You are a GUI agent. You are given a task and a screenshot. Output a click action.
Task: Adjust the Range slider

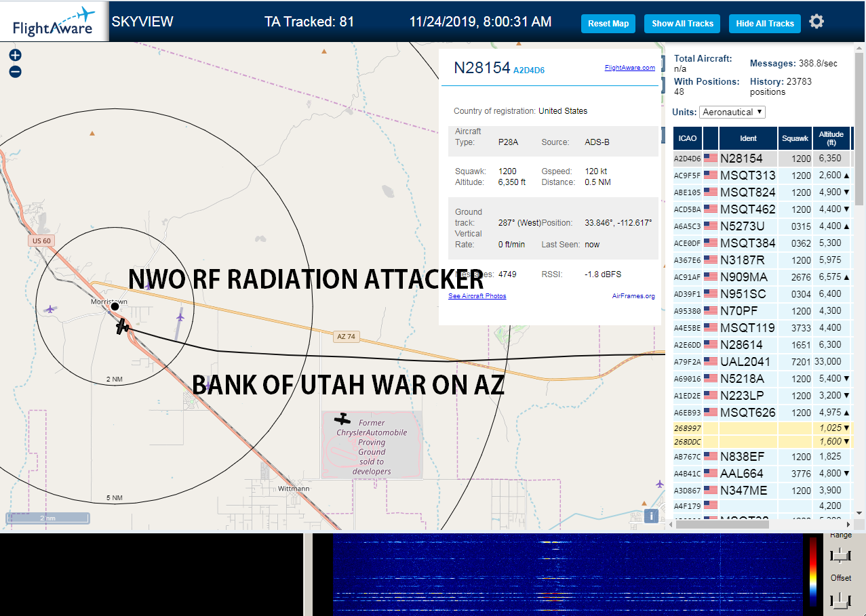tap(840, 556)
